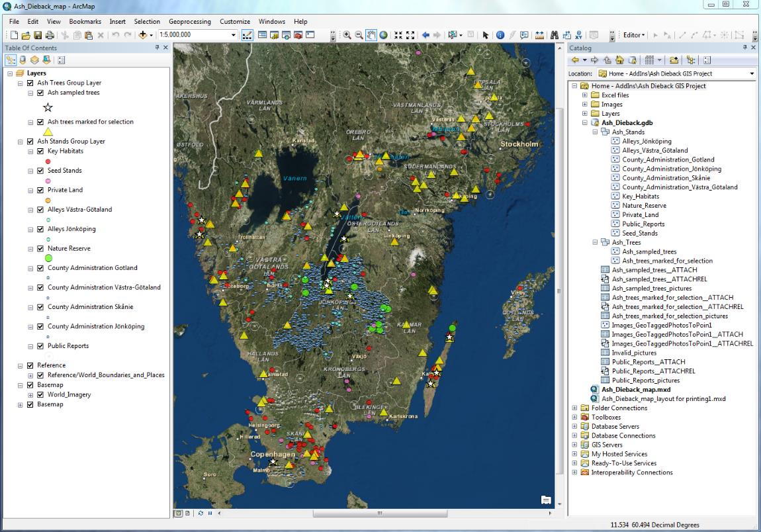
Task: Toggle Key Habitats layer visibility checkbox
Action: [x=40, y=151]
